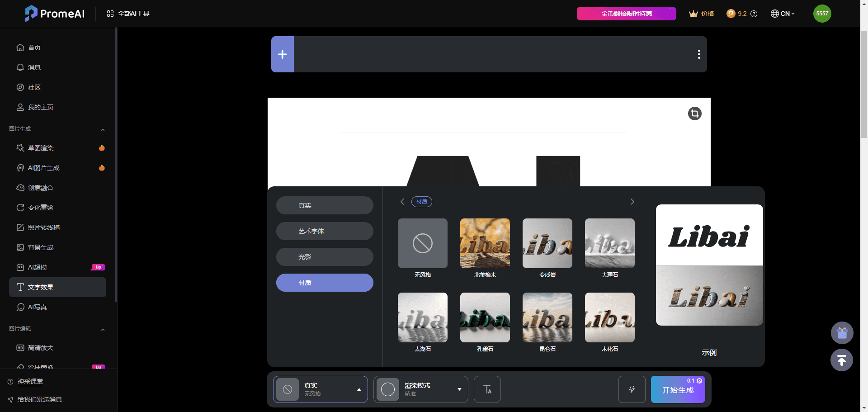Image resolution: width=868 pixels, height=412 pixels.
Task: Click the left chevron in style panel
Action: 402,202
